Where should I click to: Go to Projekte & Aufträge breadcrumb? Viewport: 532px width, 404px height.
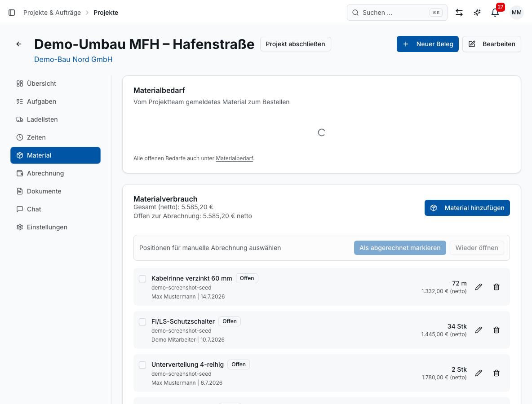point(52,13)
